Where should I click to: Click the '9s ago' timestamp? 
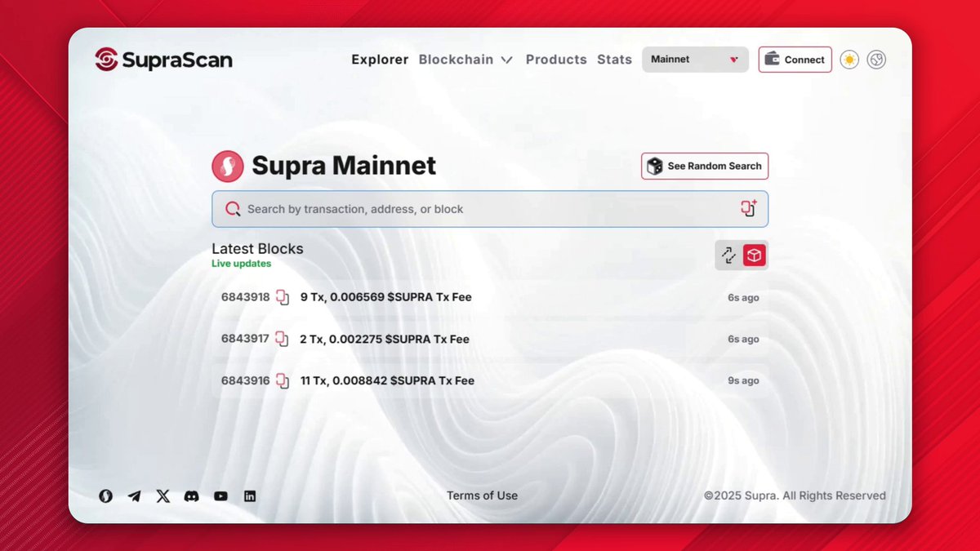(744, 380)
